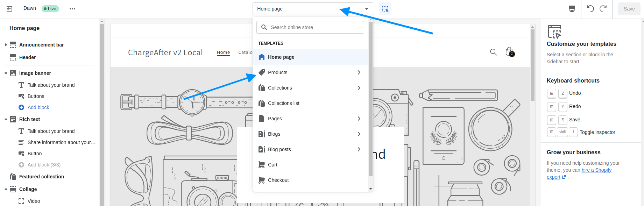
Task: Click Home link in store preview
Action: (223, 52)
